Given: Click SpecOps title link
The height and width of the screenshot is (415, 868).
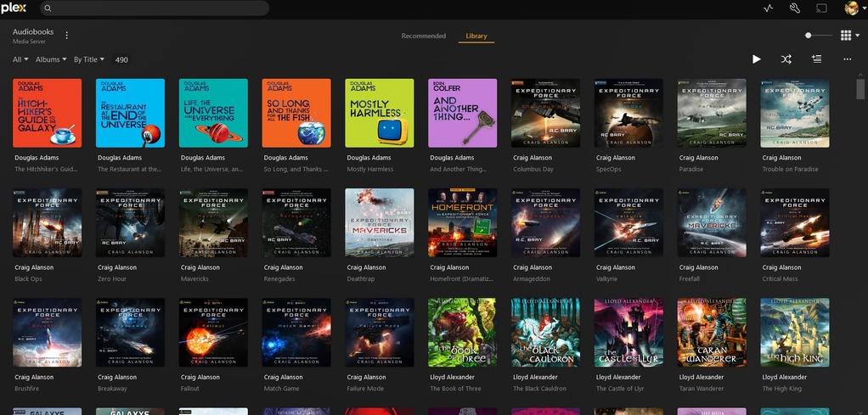Looking at the screenshot, I should pyautogui.click(x=608, y=170).
